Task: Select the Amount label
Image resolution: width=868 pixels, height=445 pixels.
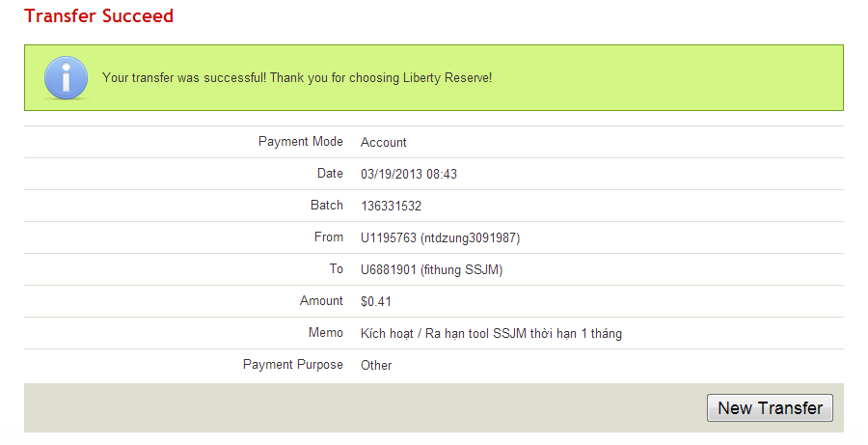Action: click(321, 301)
